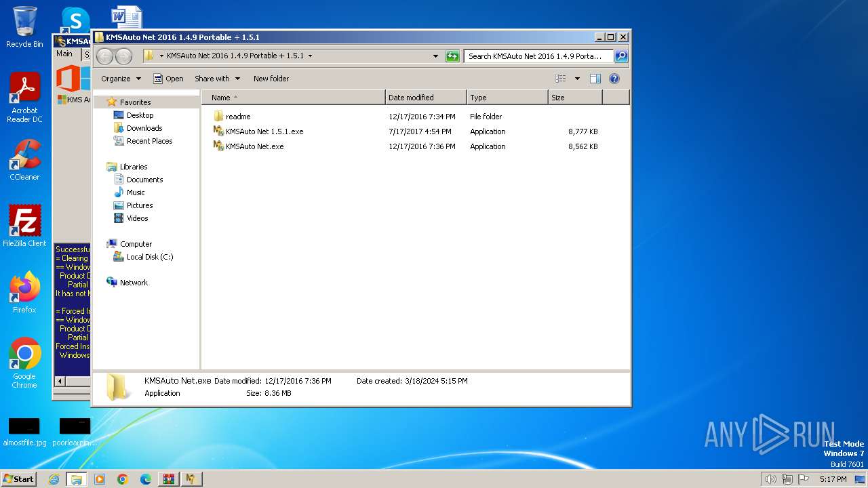Sort by the Size column header
Screen dimensions: 868x488
click(x=575, y=98)
